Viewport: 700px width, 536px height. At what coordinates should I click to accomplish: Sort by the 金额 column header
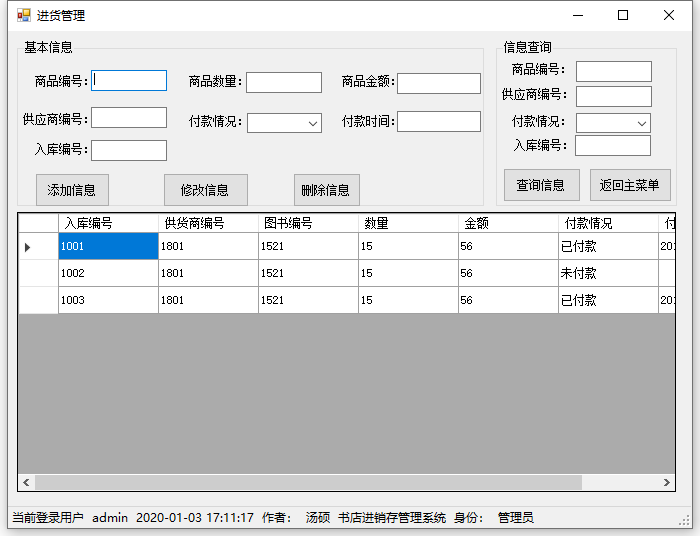(508, 223)
